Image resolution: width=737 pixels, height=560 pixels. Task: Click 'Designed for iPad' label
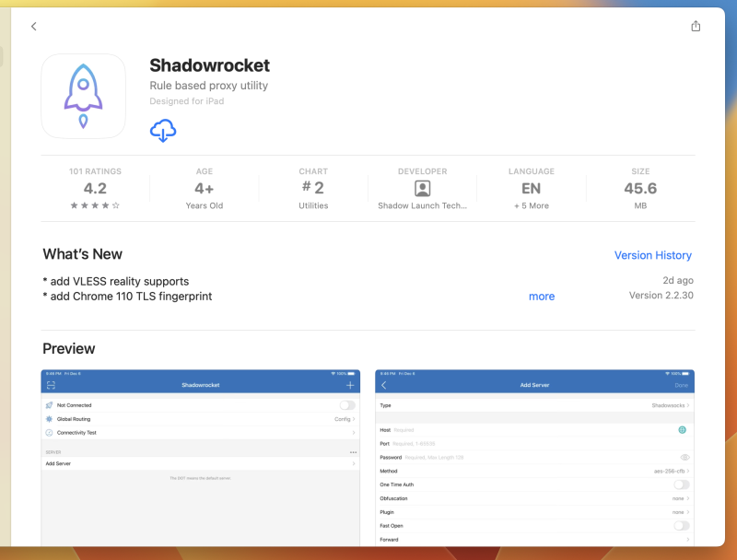187,101
